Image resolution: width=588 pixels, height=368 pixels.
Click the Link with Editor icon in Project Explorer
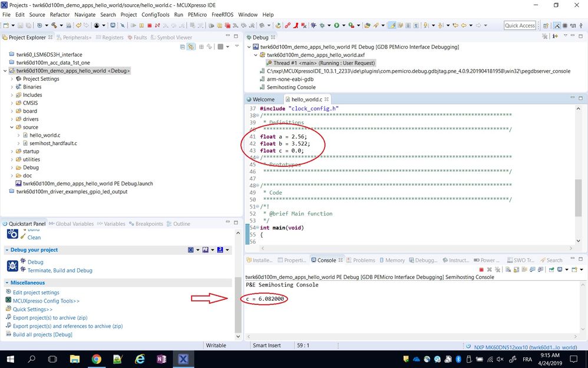click(x=191, y=47)
